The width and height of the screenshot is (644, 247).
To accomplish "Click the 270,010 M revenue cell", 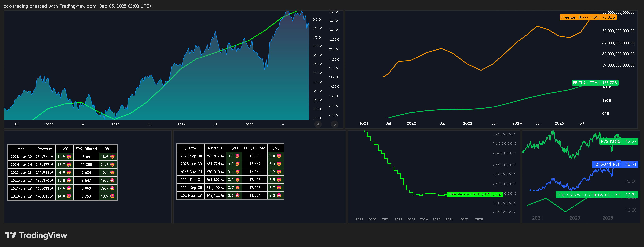I will point(215,172).
